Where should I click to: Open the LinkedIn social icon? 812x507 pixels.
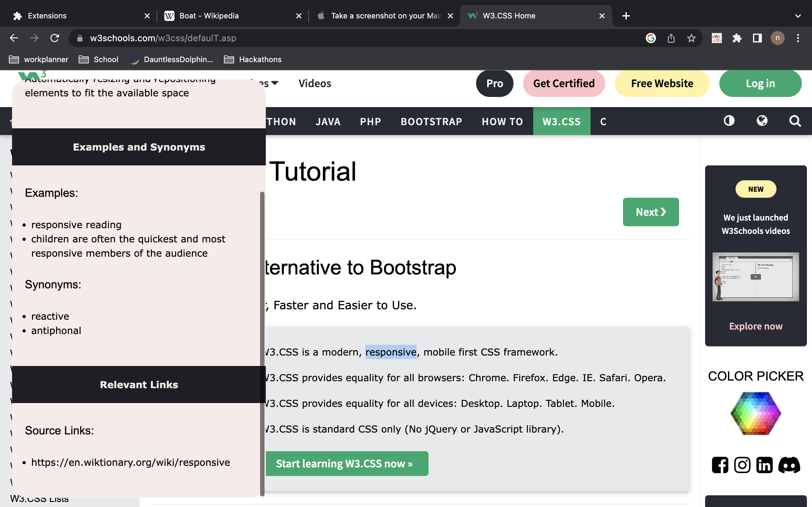[x=764, y=465]
